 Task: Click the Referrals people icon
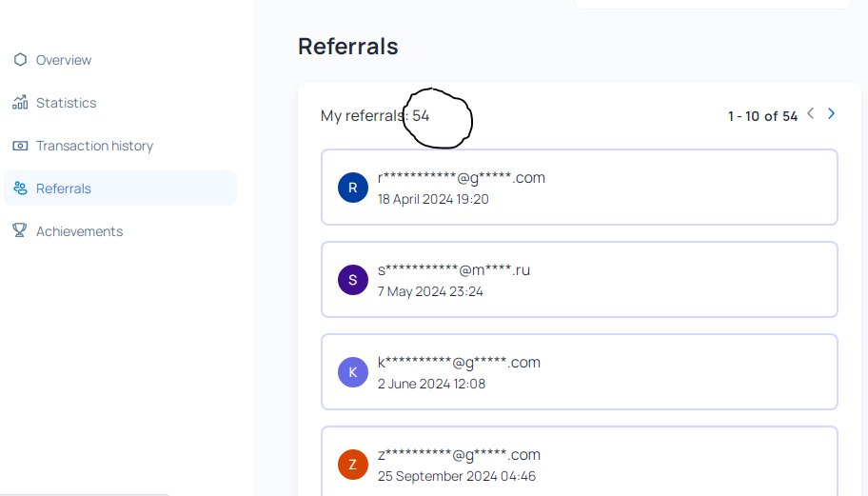click(x=20, y=188)
